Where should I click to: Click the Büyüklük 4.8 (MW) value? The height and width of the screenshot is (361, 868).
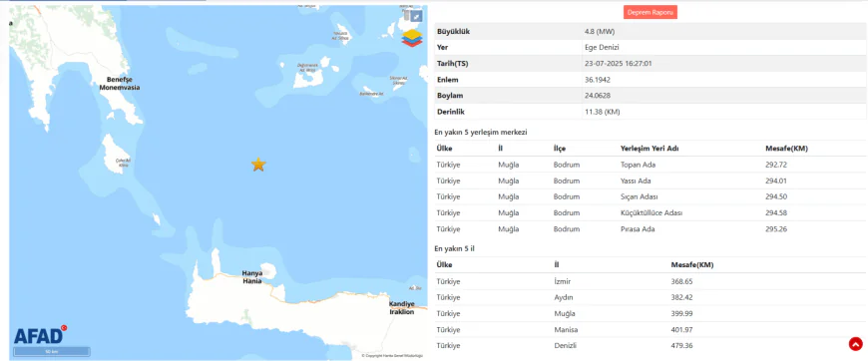pyautogui.click(x=599, y=32)
